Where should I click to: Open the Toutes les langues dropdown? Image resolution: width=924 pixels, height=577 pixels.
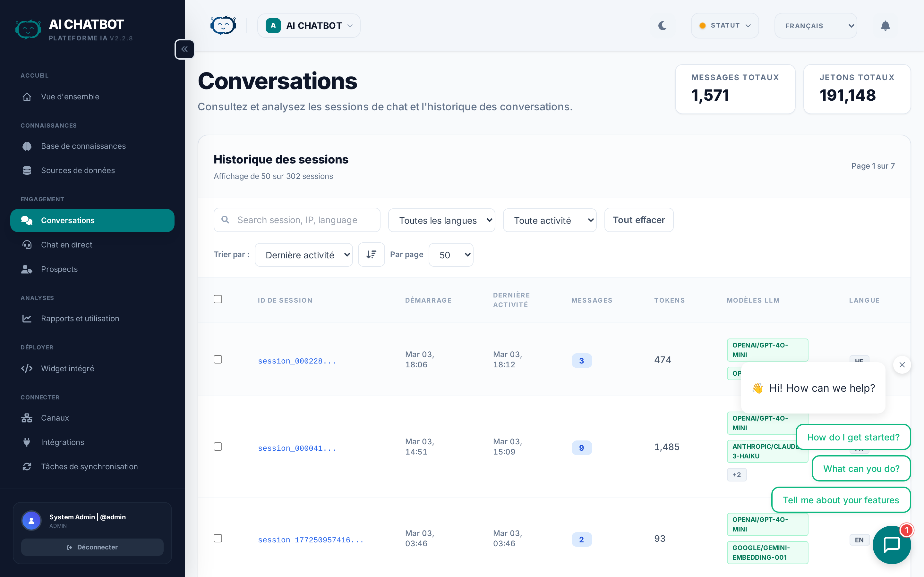(x=441, y=220)
